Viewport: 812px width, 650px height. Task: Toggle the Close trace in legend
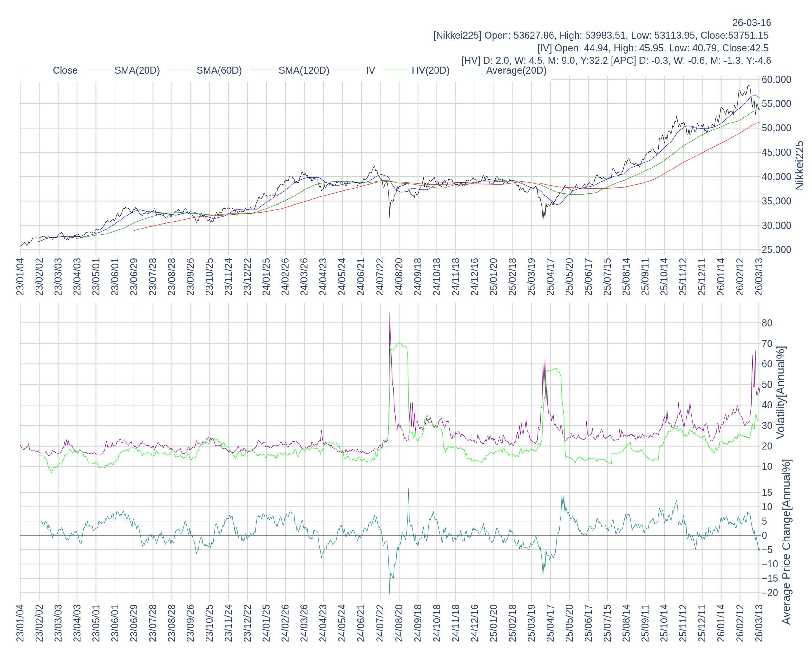(65, 70)
